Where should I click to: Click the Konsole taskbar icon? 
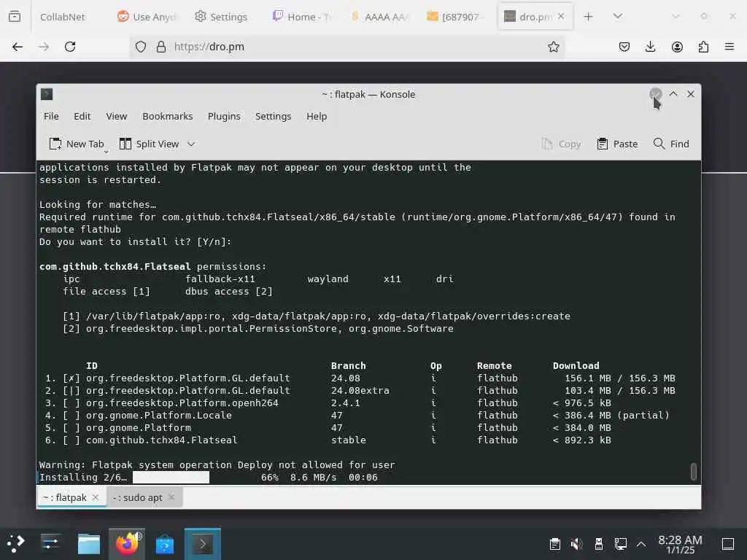pos(203,543)
